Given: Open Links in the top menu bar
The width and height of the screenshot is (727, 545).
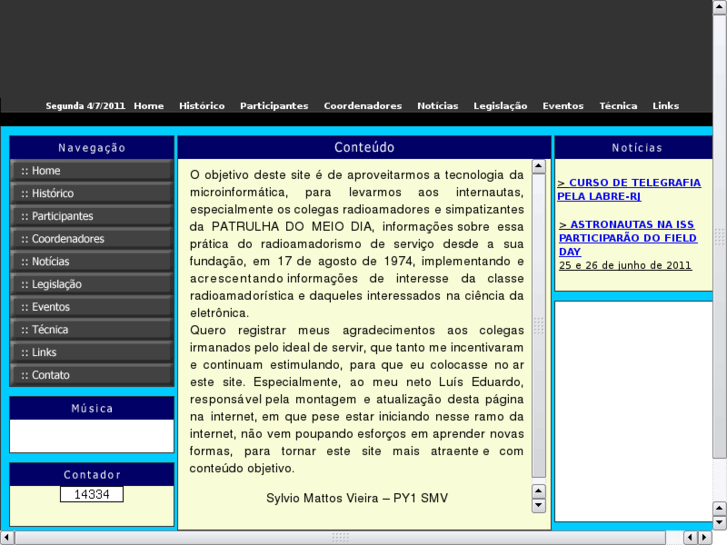Looking at the screenshot, I should pos(665,106).
